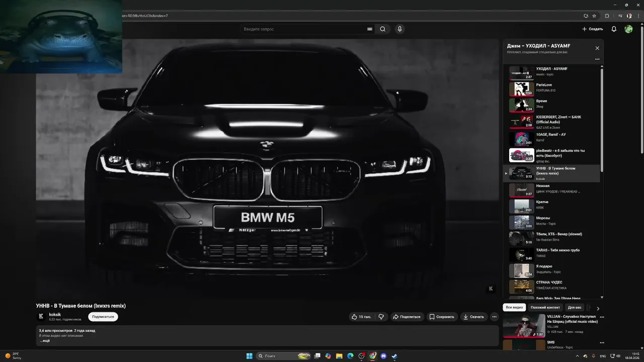Select the Для вас filter chip
The height and width of the screenshot is (362, 644).
575,307
